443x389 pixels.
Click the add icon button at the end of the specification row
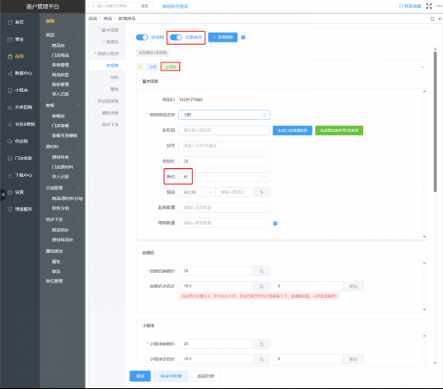coord(262,192)
